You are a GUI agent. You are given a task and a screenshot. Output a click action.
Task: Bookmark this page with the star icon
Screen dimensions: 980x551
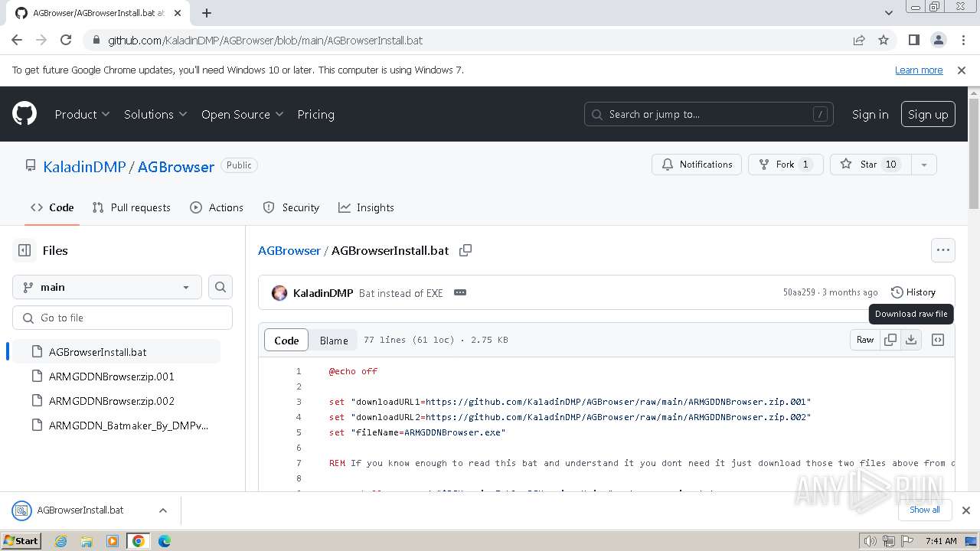point(884,40)
